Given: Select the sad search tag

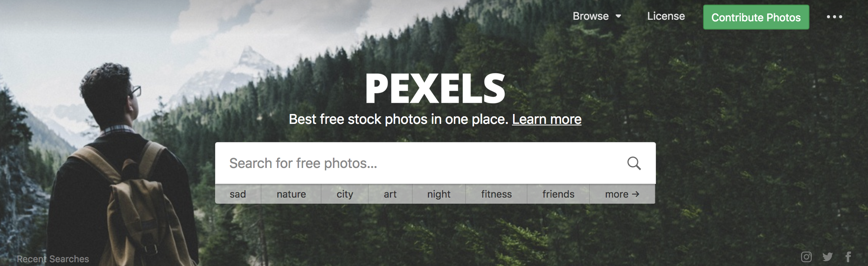Looking at the screenshot, I should coord(238,194).
